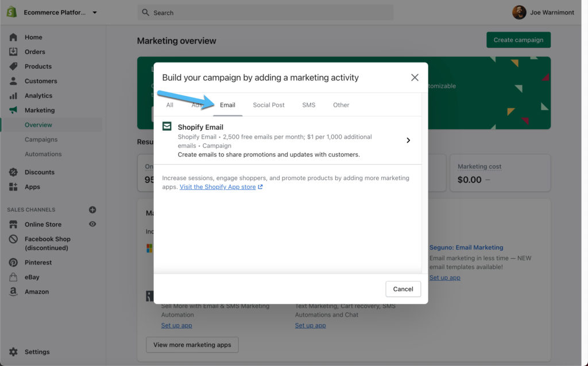Close the marketing activity dialog
This screenshot has height=366, width=588.
tap(415, 77)
